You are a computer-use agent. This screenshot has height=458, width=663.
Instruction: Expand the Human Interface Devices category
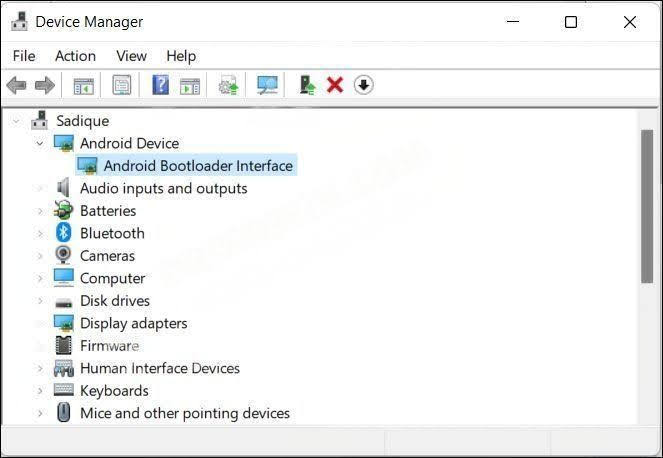pyautogui.click(x=40, y=368)
